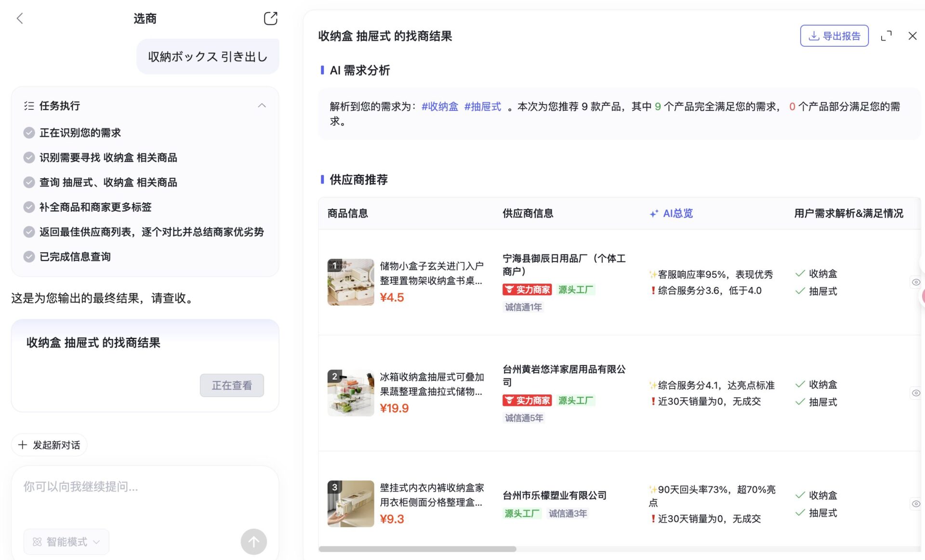Click the 正在查看 status button
This screenshot has height=560, width=925.
point(232,385)
